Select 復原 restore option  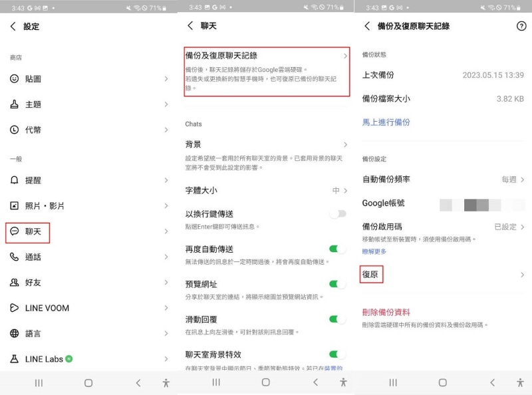click(x=372, y=274)
